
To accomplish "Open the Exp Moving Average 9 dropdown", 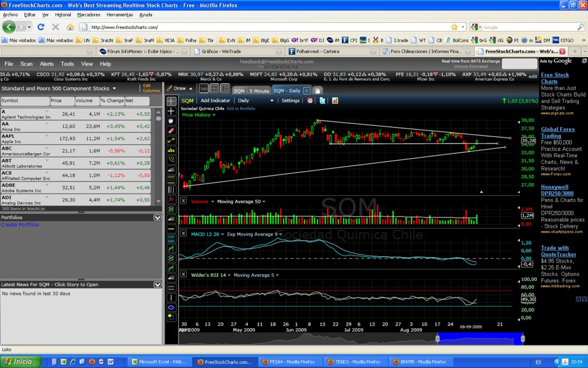I will [x=280, y=234].
